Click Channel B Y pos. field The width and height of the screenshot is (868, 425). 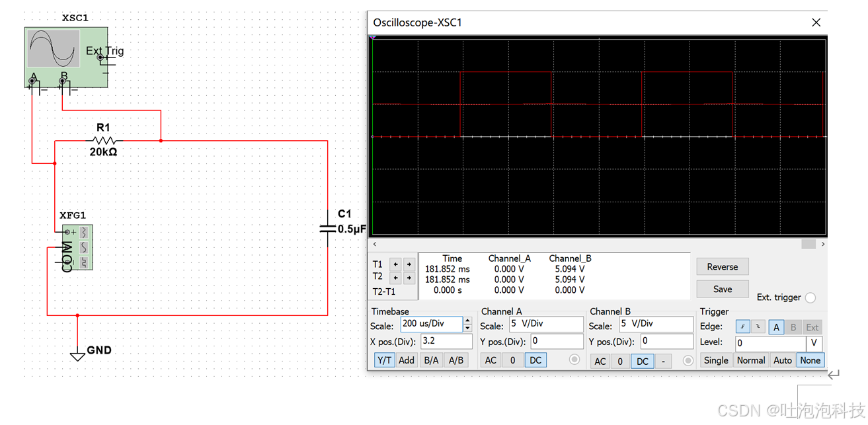pyautogui.click(x=666, y=341)
